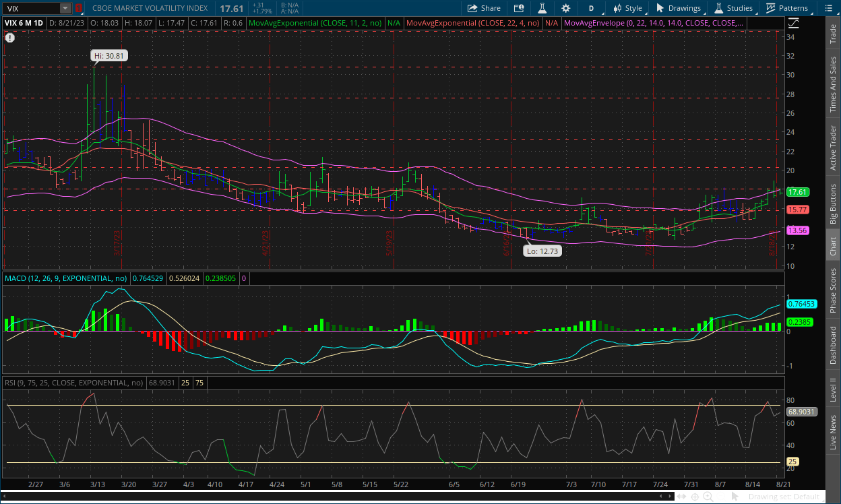This screenshot has width=841, height=504.
Task: Open the Share menu
Action: click(x=484, y=8)
